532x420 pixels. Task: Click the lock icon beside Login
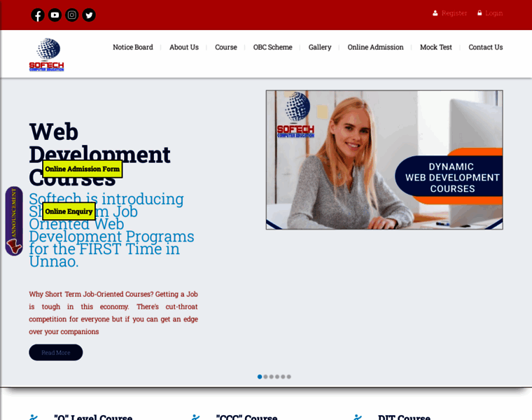(479, 13)
